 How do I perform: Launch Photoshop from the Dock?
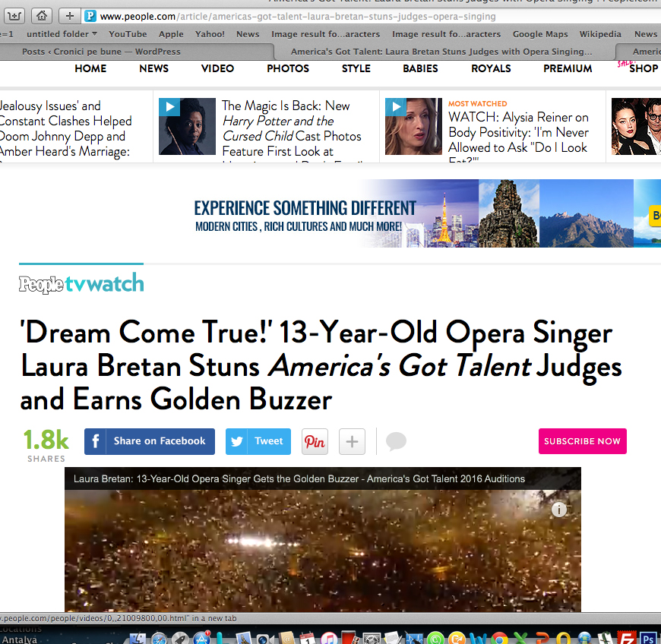click(648, 639)
